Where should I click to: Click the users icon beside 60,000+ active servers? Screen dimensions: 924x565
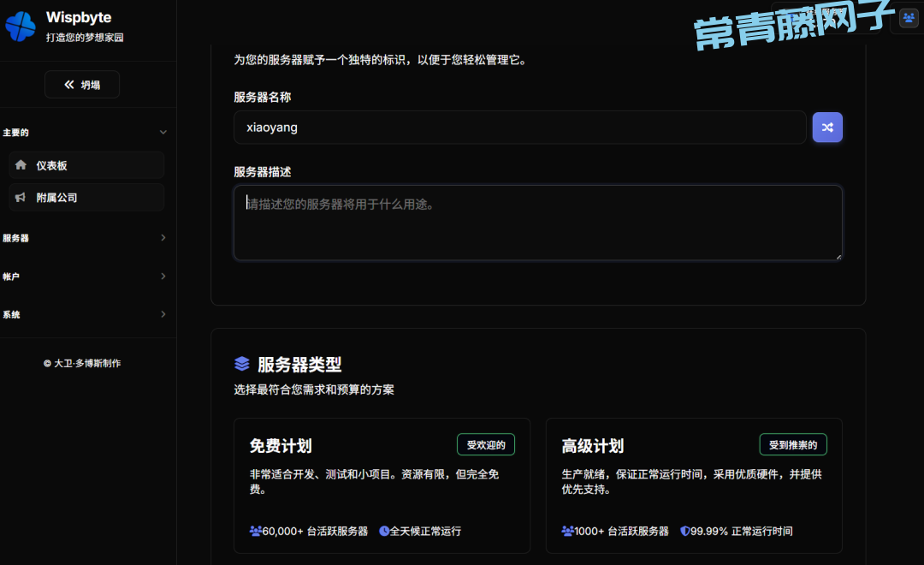pos(255,531)
